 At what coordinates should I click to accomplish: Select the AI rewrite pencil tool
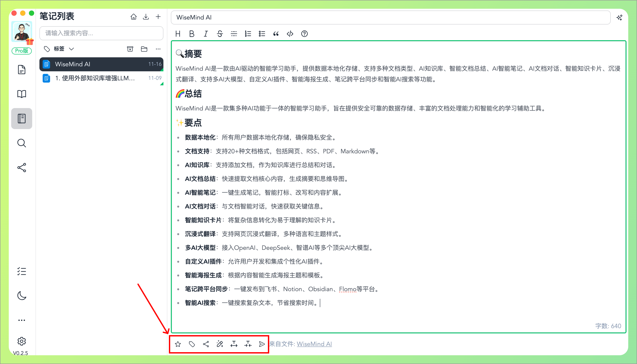point(220,344)
